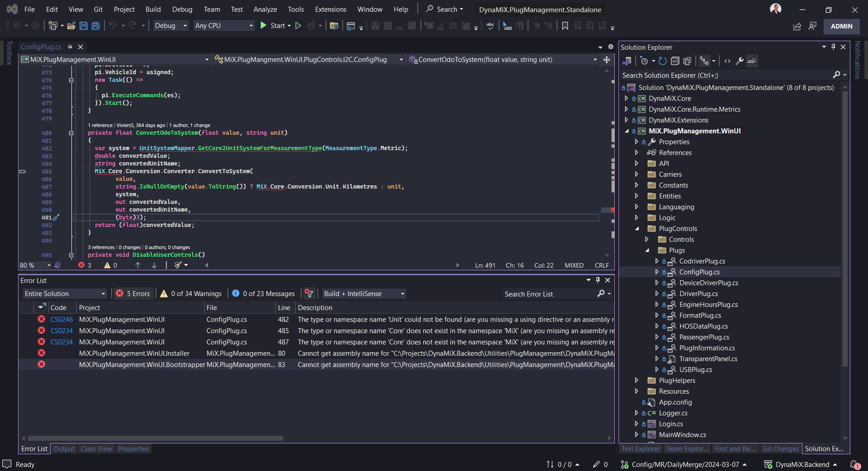
Task: Click the Error List horizontal scrollbar
Action: click(x=155, y=438)
